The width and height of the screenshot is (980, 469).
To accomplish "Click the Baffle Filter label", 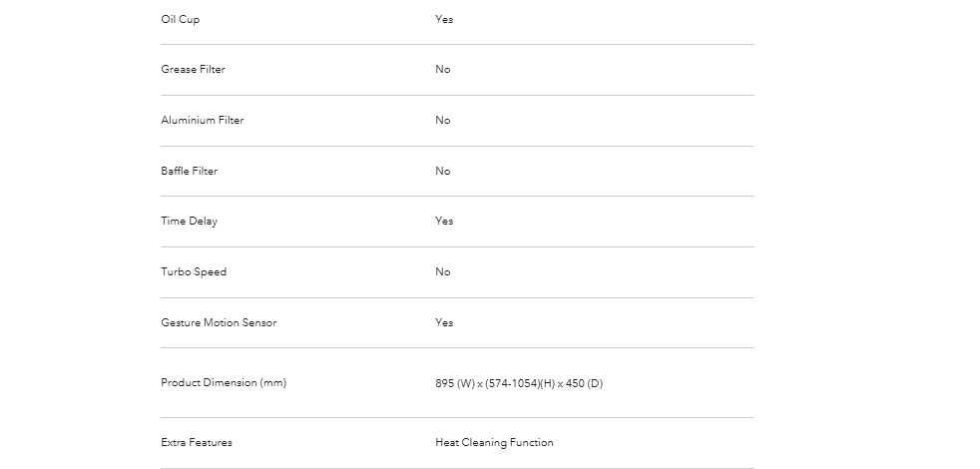I will tap(189, 171).
